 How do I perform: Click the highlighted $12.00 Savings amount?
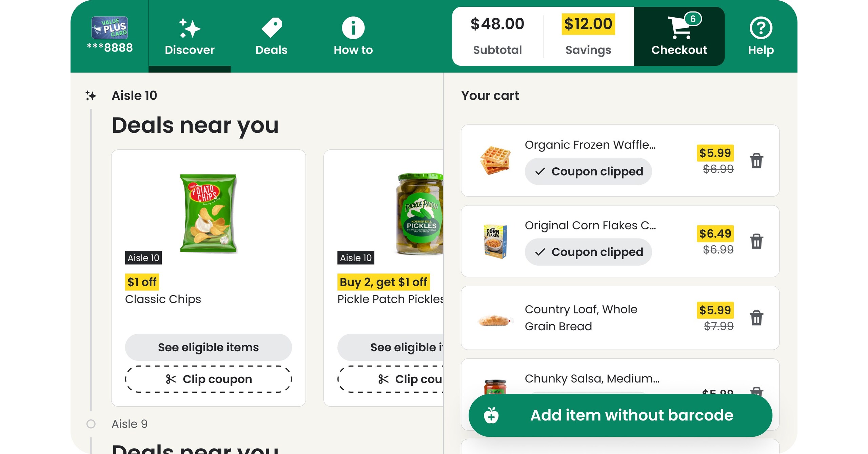588,24
